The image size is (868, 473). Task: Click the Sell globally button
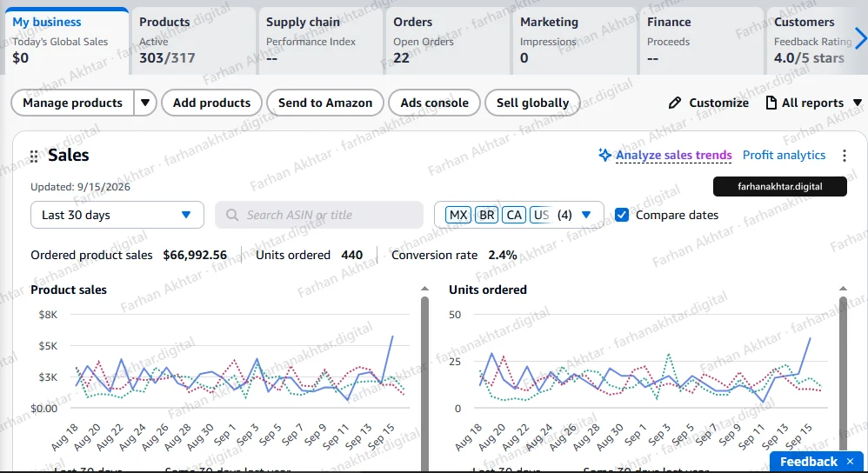(x=532, y=103)
